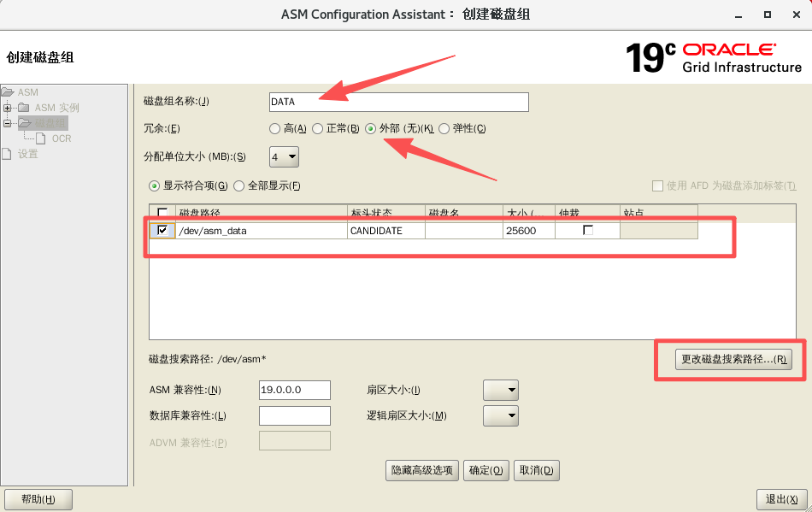The image size is (812, 512).
Task: Click the 数据库兼容性 input field
Action: 295,415
